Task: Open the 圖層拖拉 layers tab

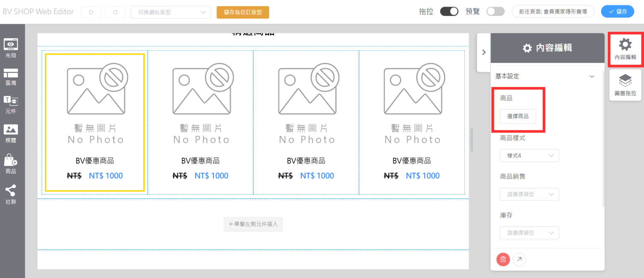Action: pos(625,85)
